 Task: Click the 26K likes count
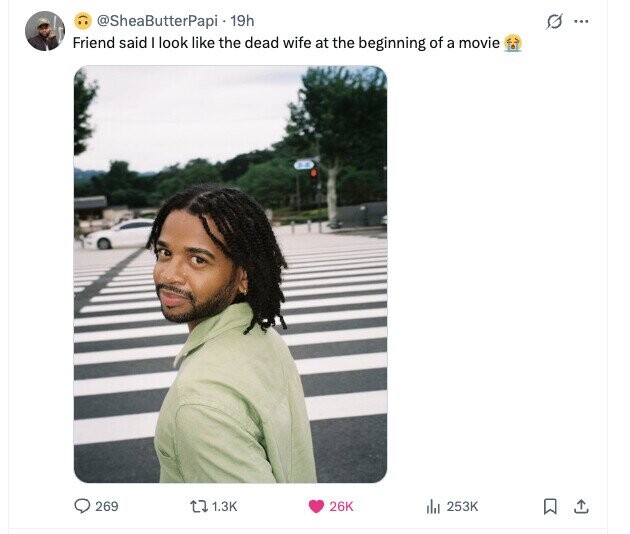click(341, 506)
